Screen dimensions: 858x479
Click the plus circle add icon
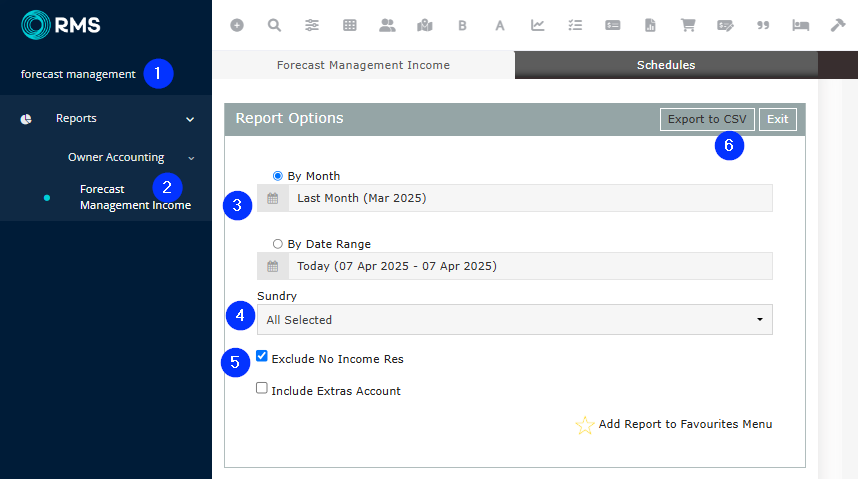pos(237,25)
